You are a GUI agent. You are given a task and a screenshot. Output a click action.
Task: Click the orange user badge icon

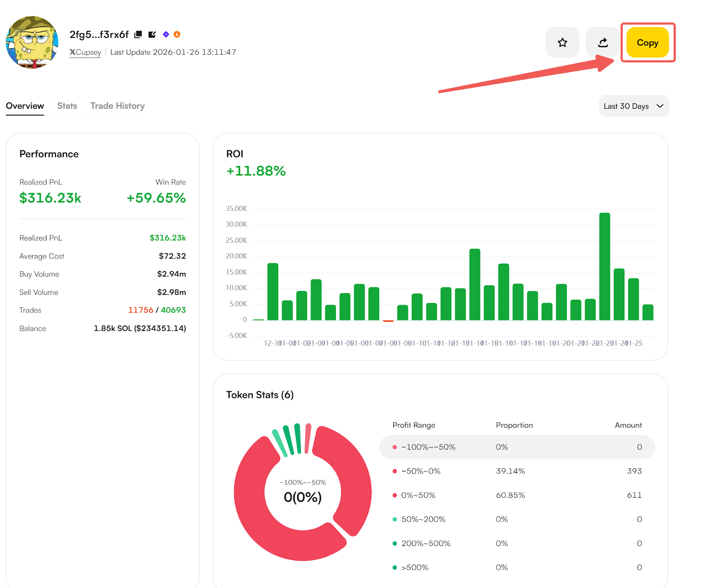pyautogui.click(x=177, y=34)
